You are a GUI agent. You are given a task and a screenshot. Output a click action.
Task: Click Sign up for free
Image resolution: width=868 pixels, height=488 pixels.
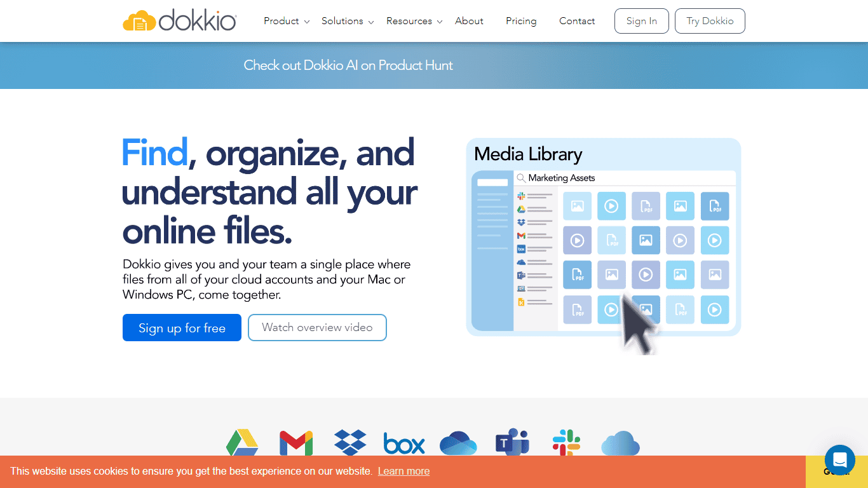pyautogui.click(x=182, y=328)
